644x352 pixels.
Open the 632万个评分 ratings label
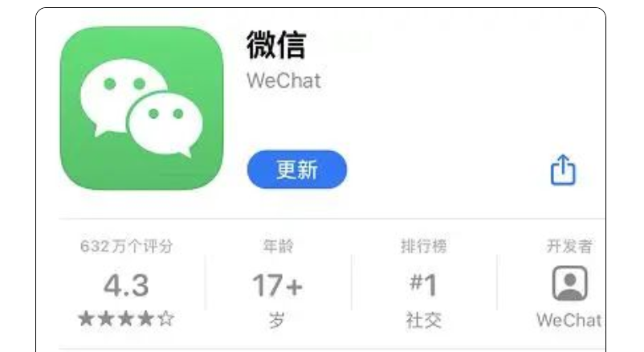(127, 246)
